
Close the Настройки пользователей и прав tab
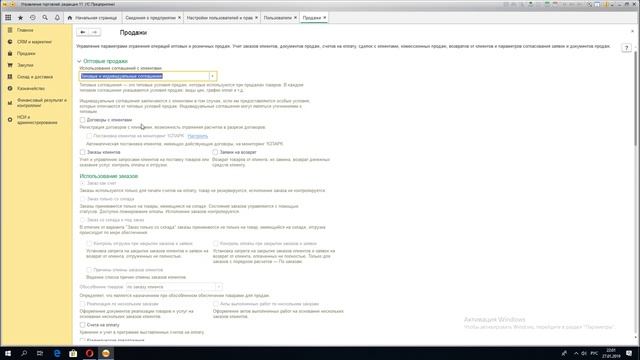click(x=256, y=18)
